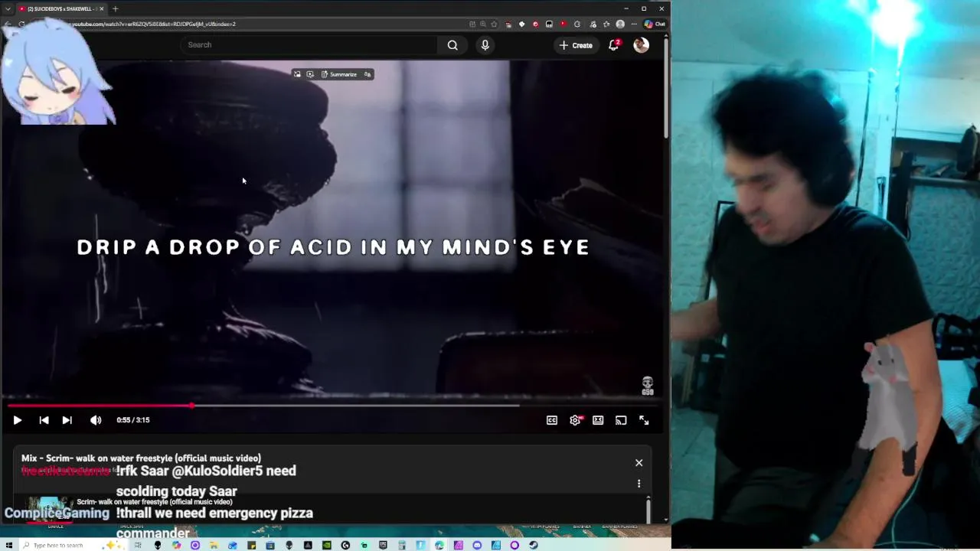This screenshot has height=551, width=980.
Task: Close the Mix playlist panel
Action: click(x=639, y=463)
